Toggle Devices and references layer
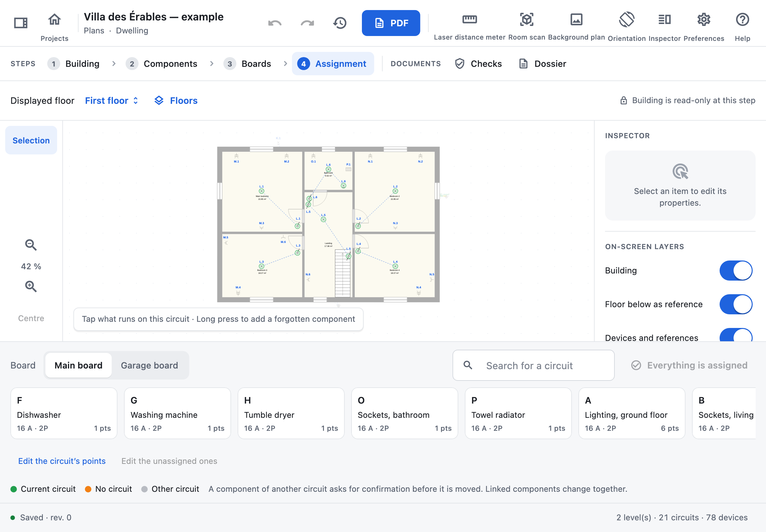This screenshot has width=766, height=532. tap(736, 335)
